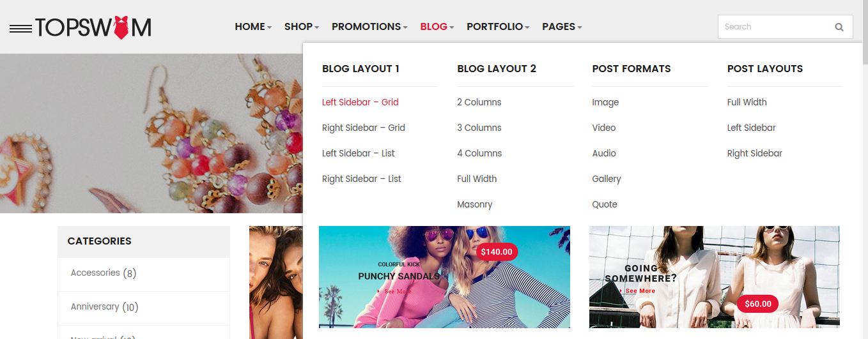This screenshot has height=339, width=868.
Task: Open the PAGES menu
Action: (x=562, y=27)
